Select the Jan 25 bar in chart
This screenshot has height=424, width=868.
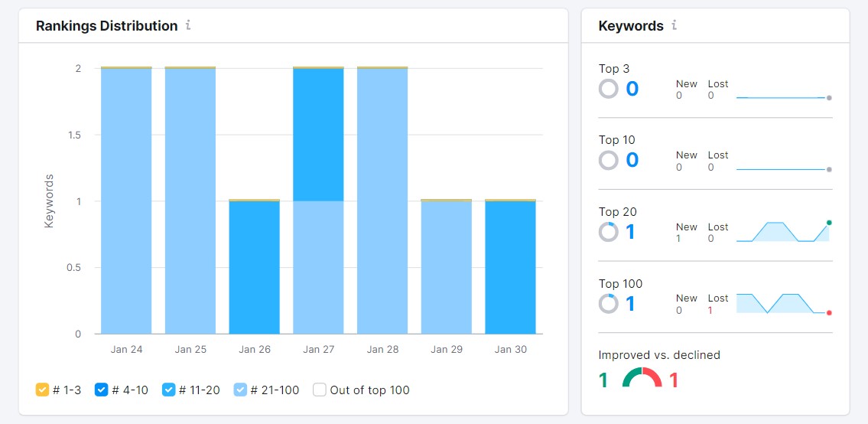click(190, 200)
